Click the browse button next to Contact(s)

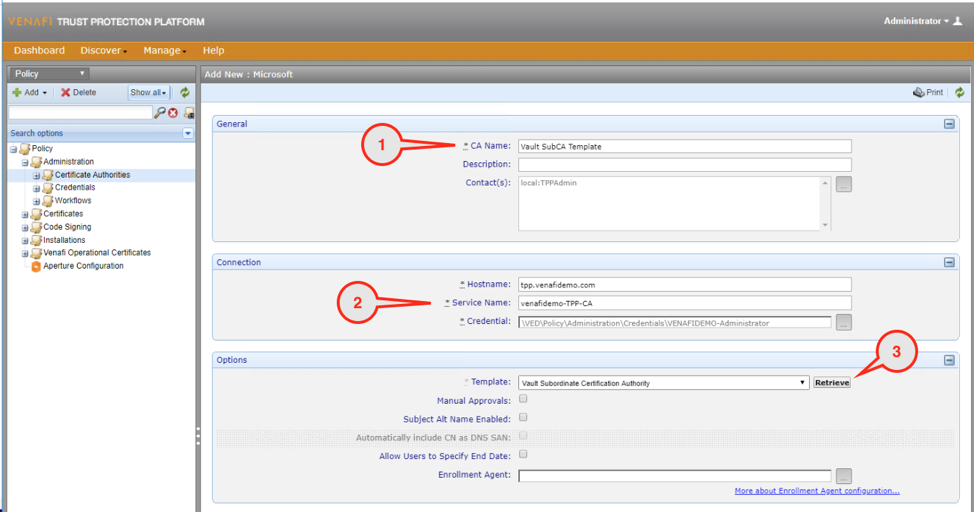[x=844, y=184]
